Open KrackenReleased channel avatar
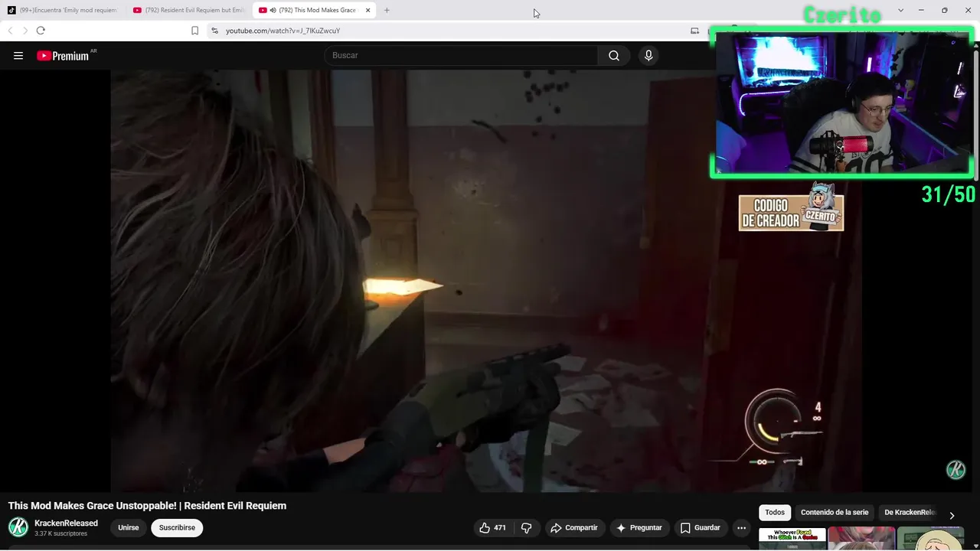This screenshot has height=551, width=980. click(18, 527)
